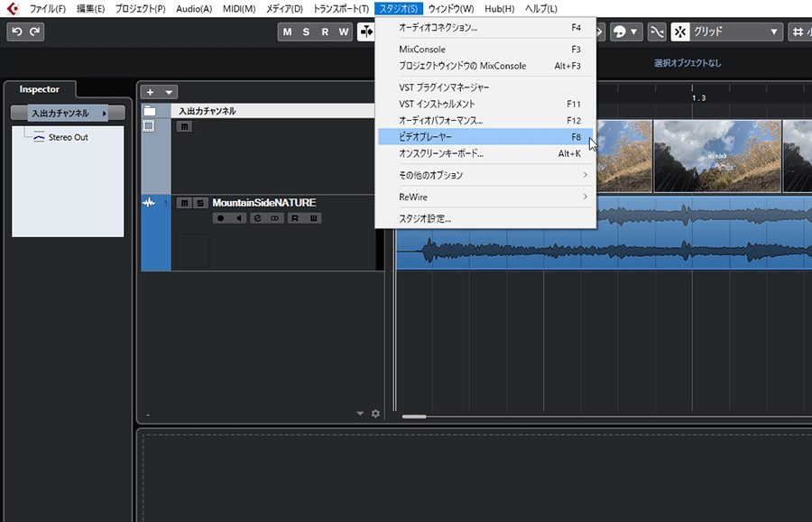Open channel settings e button on MountainSideNATURE
Viewport: 812px width, 522px height.
click(x=257, y=218)
